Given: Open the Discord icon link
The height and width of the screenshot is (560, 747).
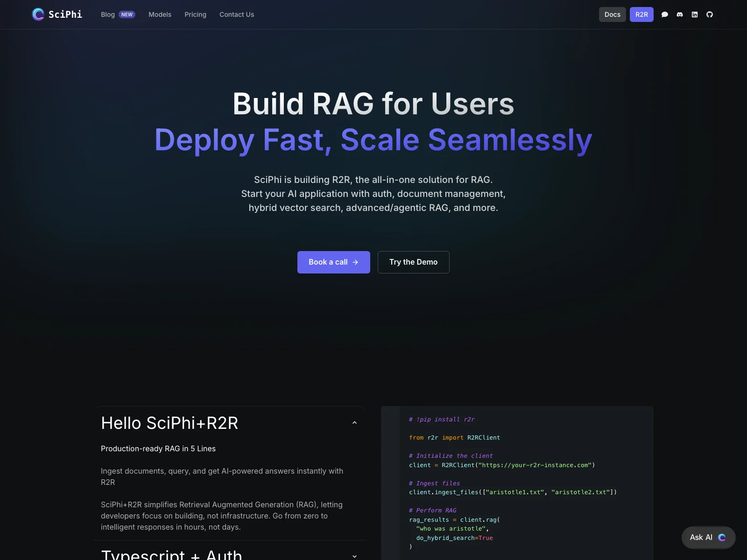Looking at the screenshot, I should [680, 14].
